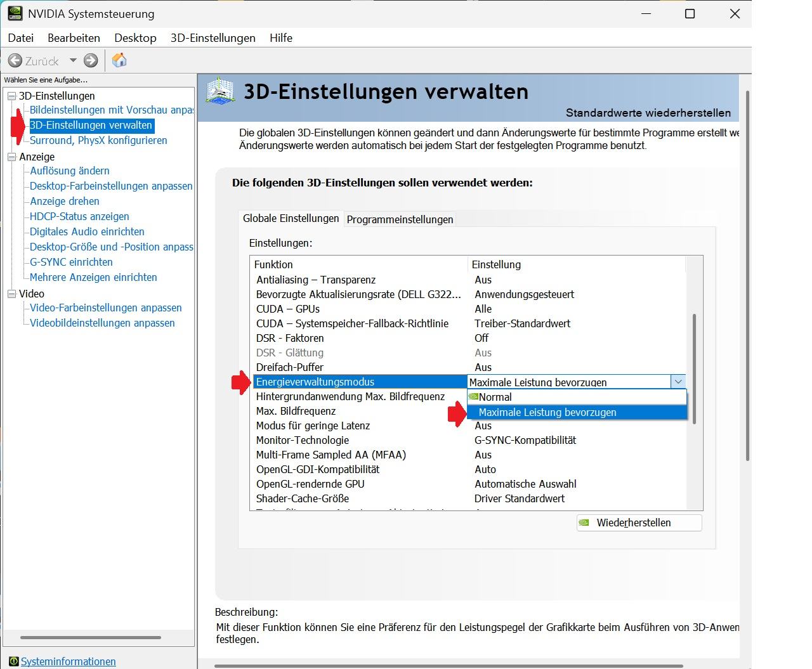Screen dimensions: 812x669
Task: Select Bevorzugte Aktualisierungsrate row
Action: [x=468, y=294]
